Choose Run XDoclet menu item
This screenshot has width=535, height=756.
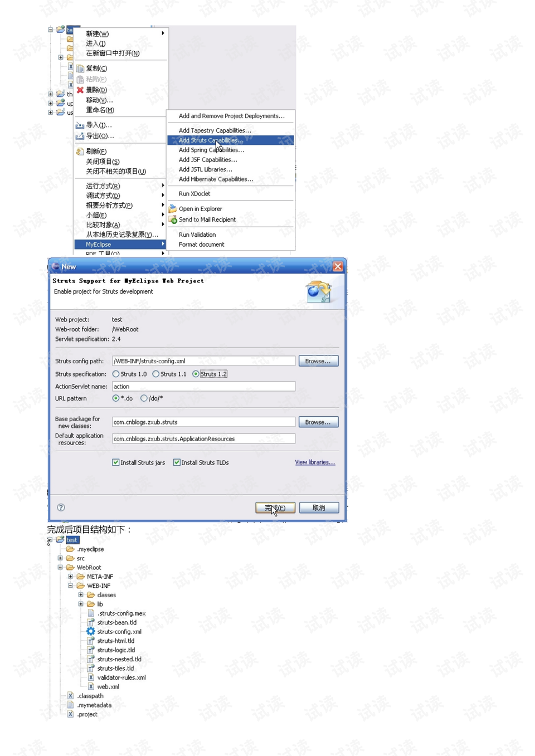(x=231, y=194)
